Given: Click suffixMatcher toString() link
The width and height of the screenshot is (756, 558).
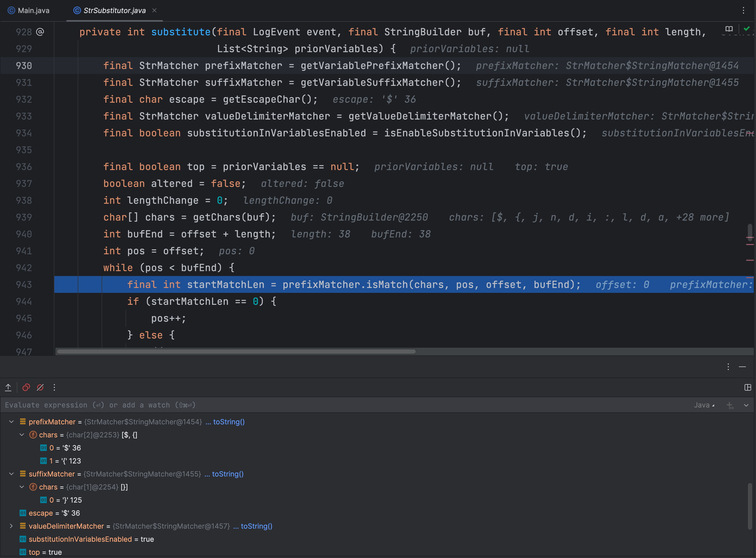Looking at the screenshot, I should tap(228, 474).
